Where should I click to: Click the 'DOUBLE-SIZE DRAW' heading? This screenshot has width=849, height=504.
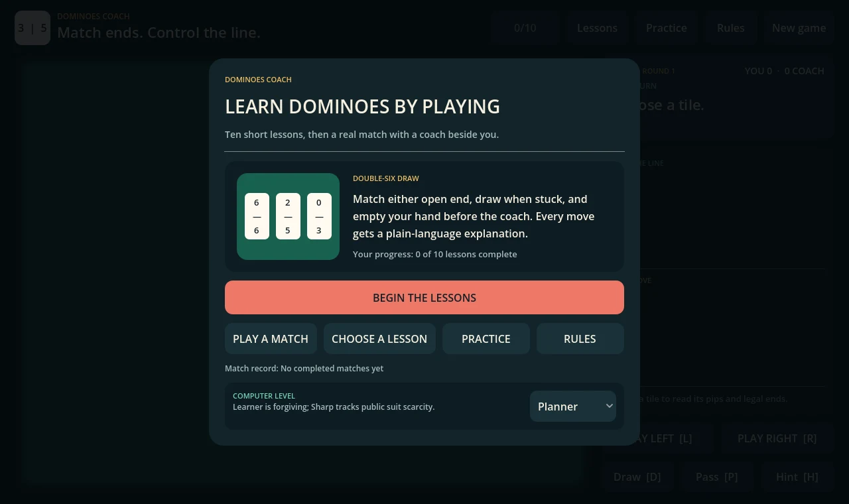386,178
